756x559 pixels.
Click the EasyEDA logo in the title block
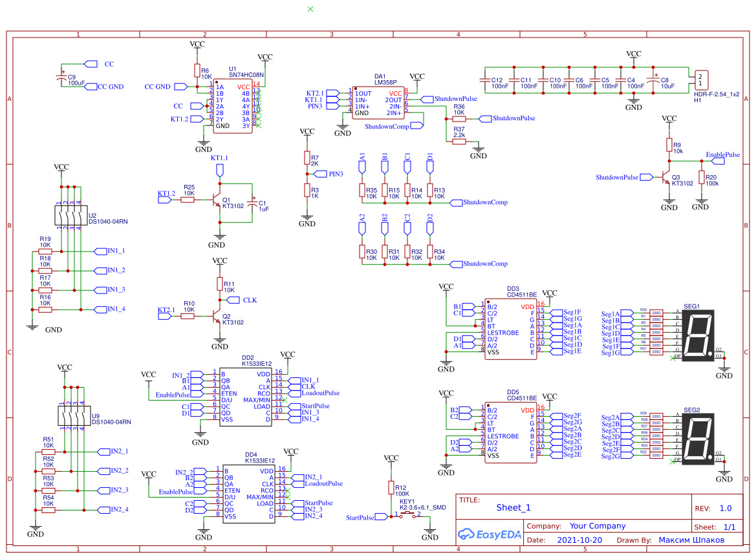[490, 534]
